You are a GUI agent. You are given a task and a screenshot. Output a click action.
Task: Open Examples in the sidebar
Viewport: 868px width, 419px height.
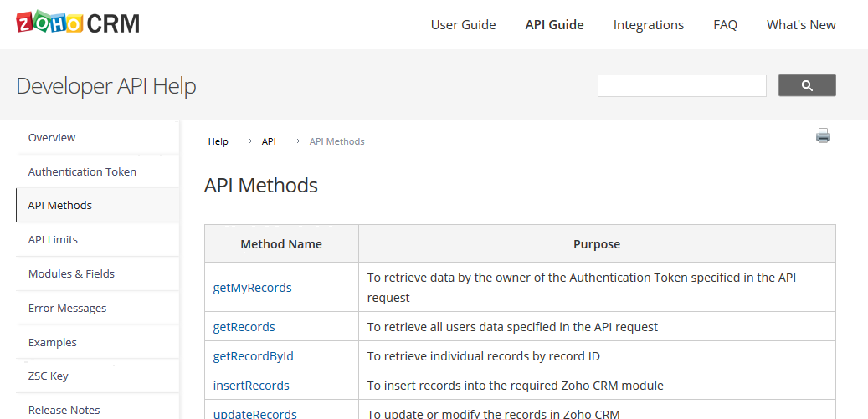click(x=97, y=343)
